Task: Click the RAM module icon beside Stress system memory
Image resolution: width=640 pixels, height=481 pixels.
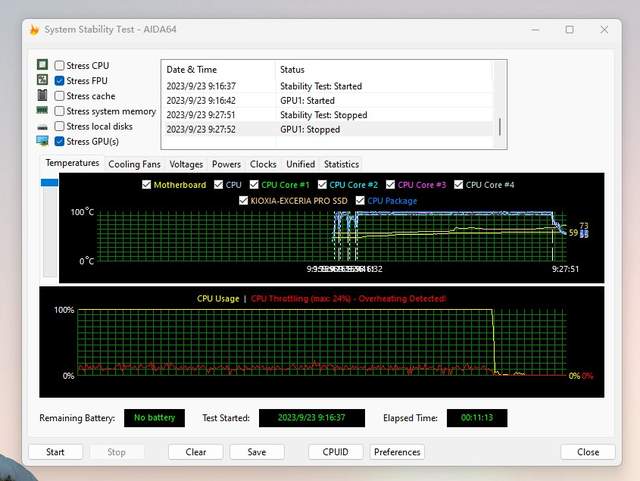Action: pyautogui.click(x=42, y=110)
